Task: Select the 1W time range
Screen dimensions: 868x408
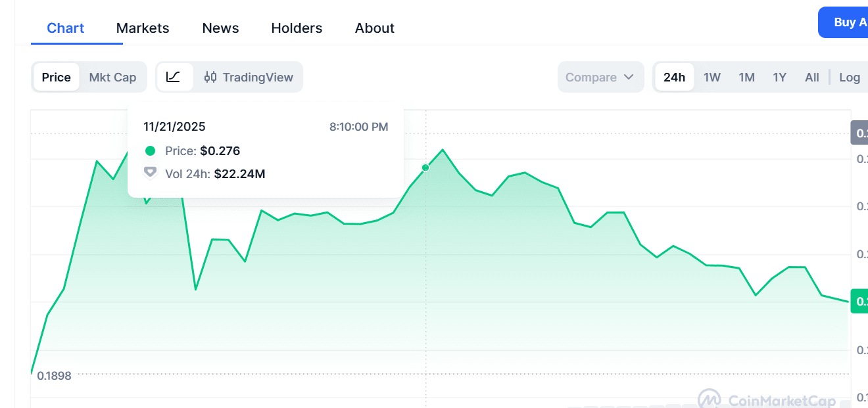Action: [712, 77]
